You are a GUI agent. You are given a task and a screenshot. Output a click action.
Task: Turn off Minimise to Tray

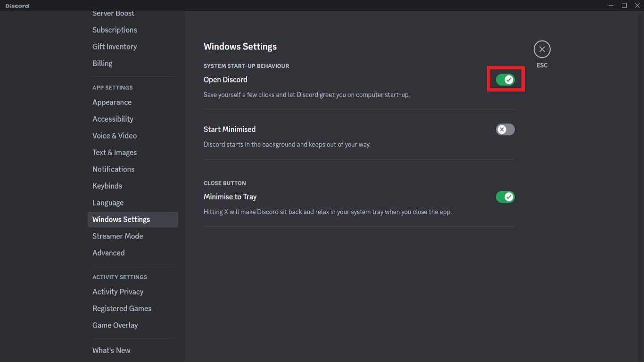click(505, 197)
